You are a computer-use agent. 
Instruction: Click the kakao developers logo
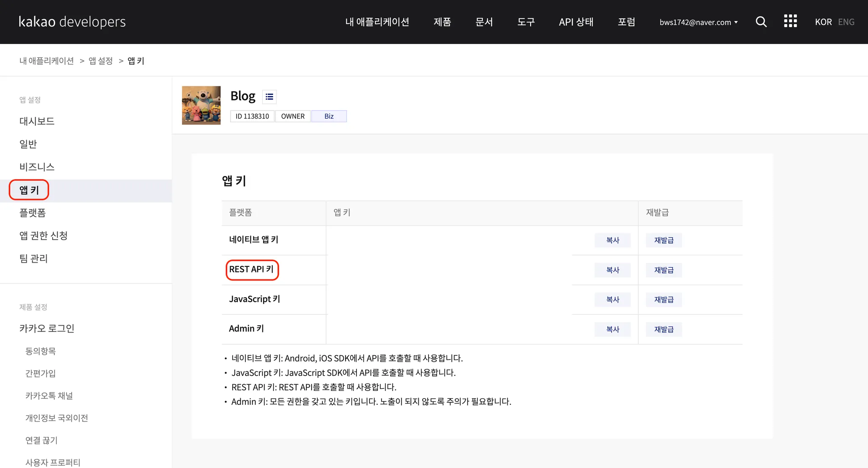coord(72,22)
